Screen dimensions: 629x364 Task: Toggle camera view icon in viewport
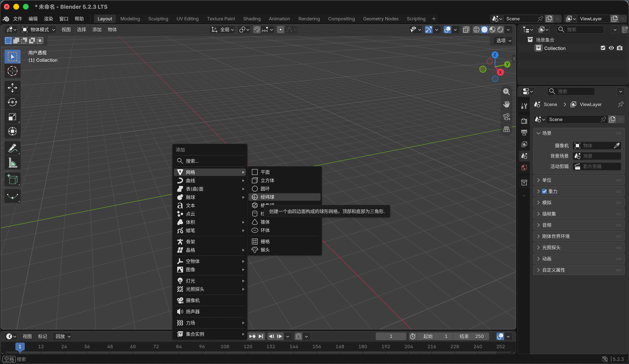[x=506, y=117]
